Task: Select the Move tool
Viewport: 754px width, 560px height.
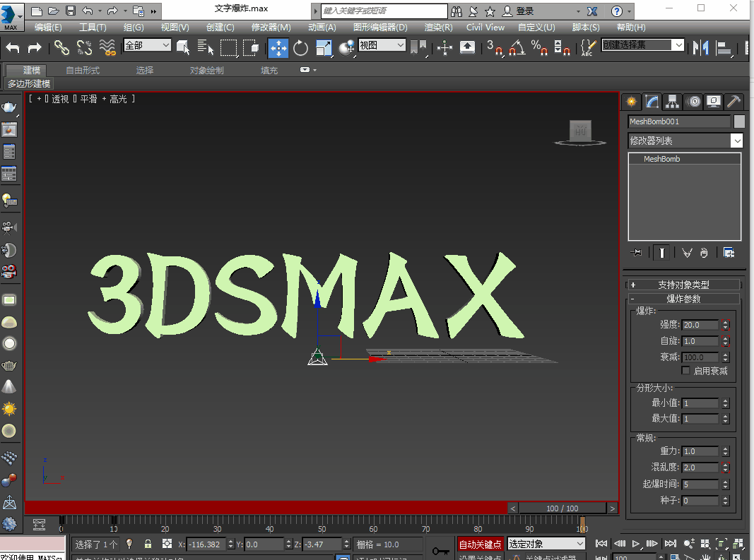Action: tap(278, 47)
